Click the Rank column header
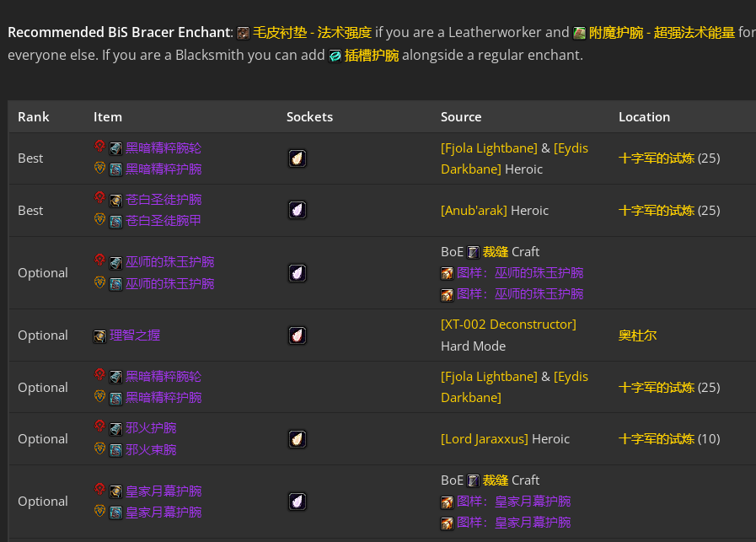The width and height of the screenshot is (756, 542). pos(33,117)
